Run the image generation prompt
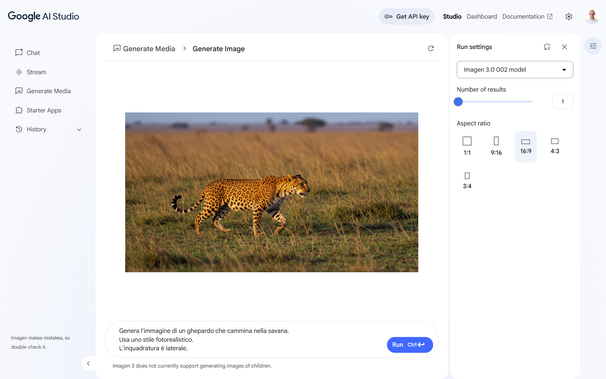 (x=410, y=345)
